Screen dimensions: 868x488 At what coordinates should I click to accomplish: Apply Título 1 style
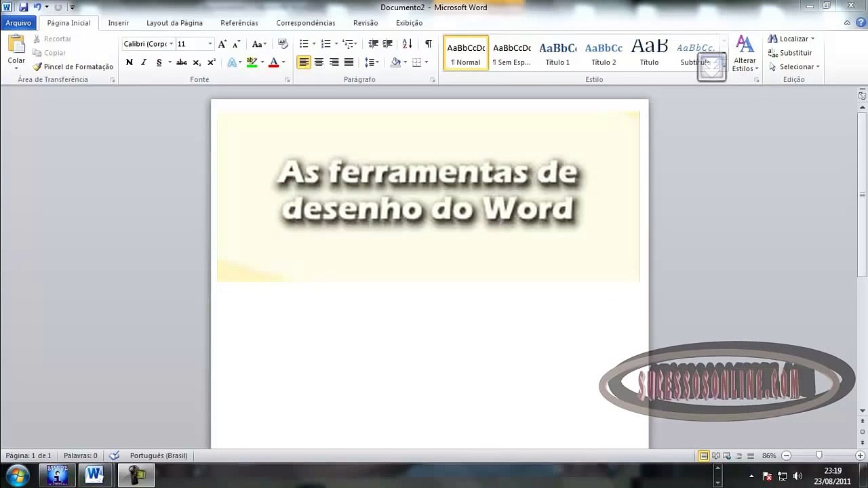557,53
